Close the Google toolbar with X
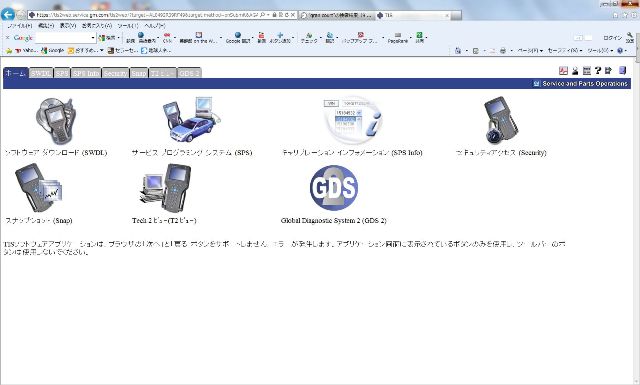Viewport: 640px width, 385px height. click(7, 38)
